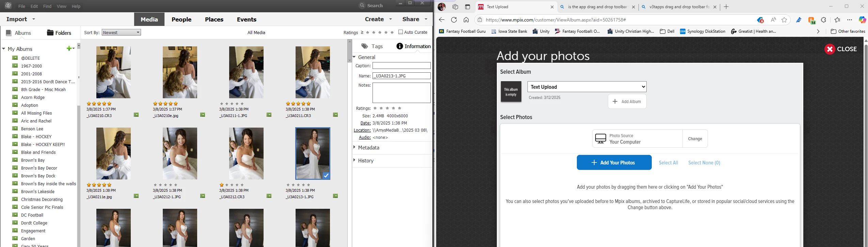Open the Edit menu
868x247 pixels.
(34, 6)
